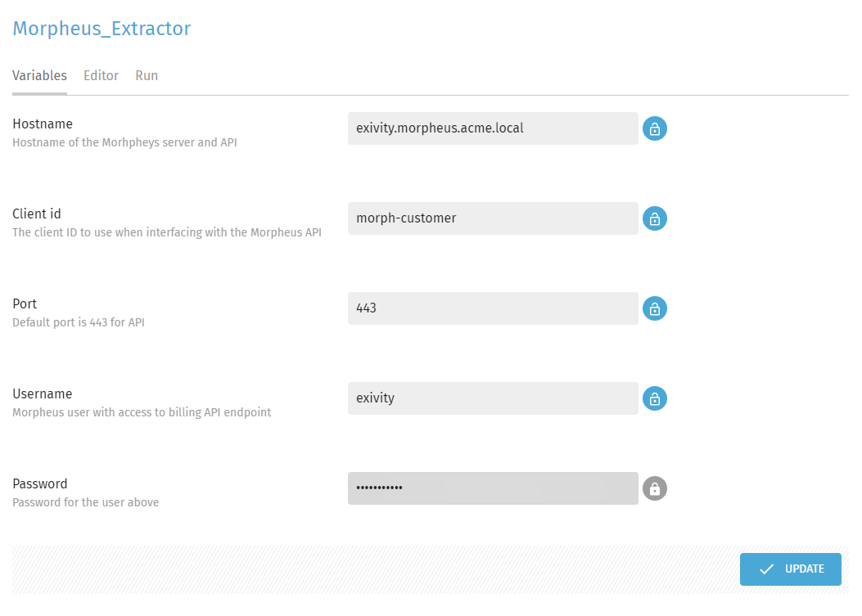Click the Username field containing exivity
The image size is (862, 616).
pyautogui.click(x=492, y=398)
